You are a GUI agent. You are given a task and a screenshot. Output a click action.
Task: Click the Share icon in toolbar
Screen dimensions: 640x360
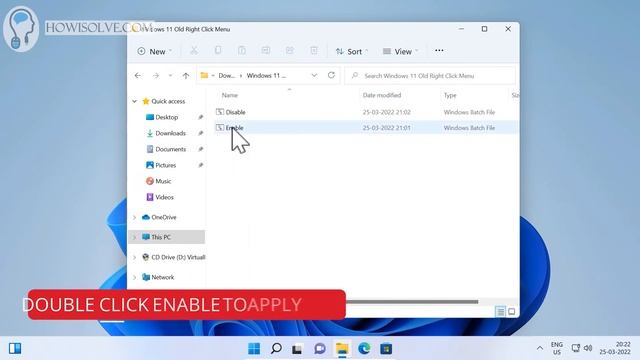tap(290, 51)
